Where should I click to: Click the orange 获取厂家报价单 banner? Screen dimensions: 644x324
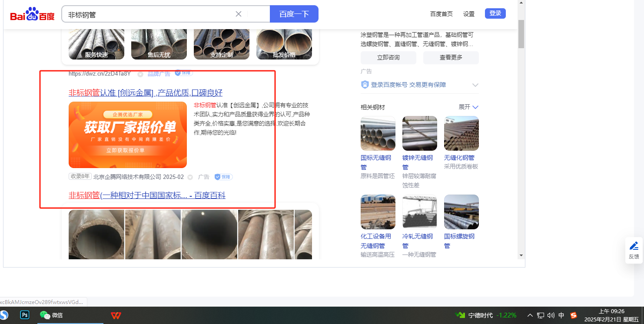click(x=128, y=135)
